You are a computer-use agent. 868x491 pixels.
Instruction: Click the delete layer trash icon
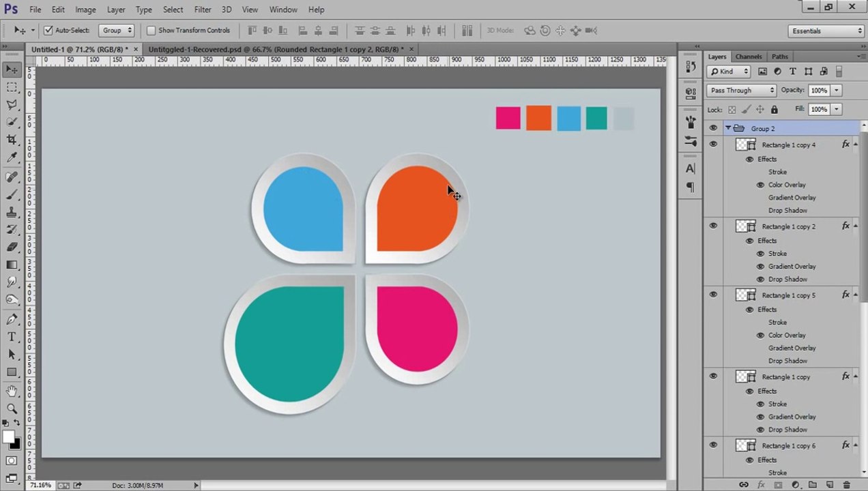tap(847, 485)
